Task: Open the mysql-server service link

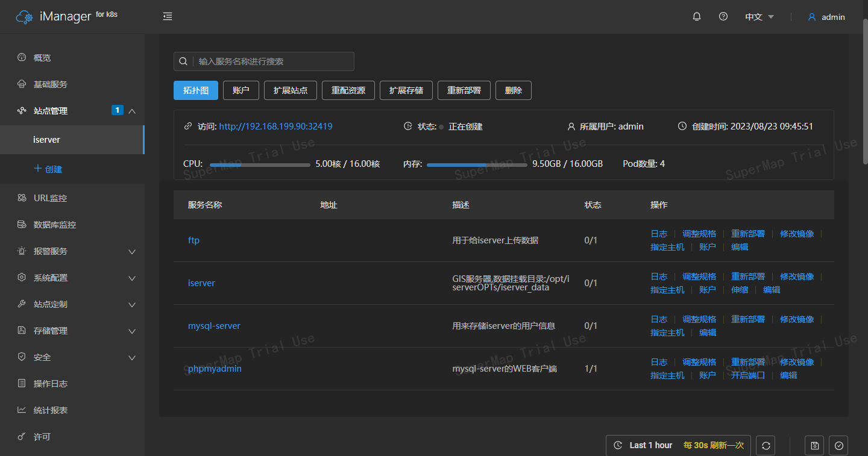Action: tap(214, 326)
